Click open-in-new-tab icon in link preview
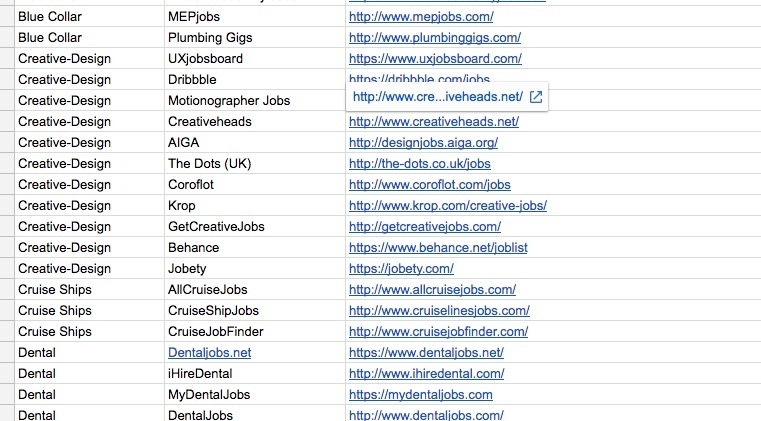This screenshot has height=421, width=761. point(536,97)
